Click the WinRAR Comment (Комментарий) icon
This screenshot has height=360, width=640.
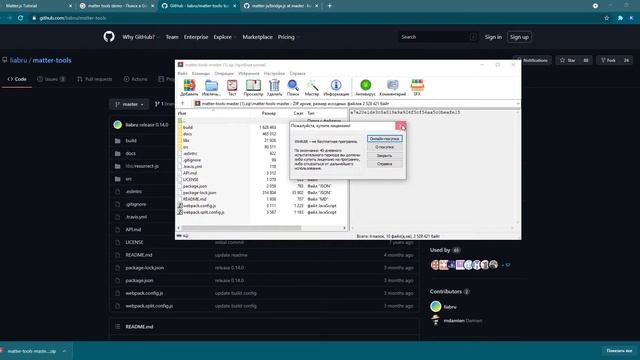(x=392, y=88)
